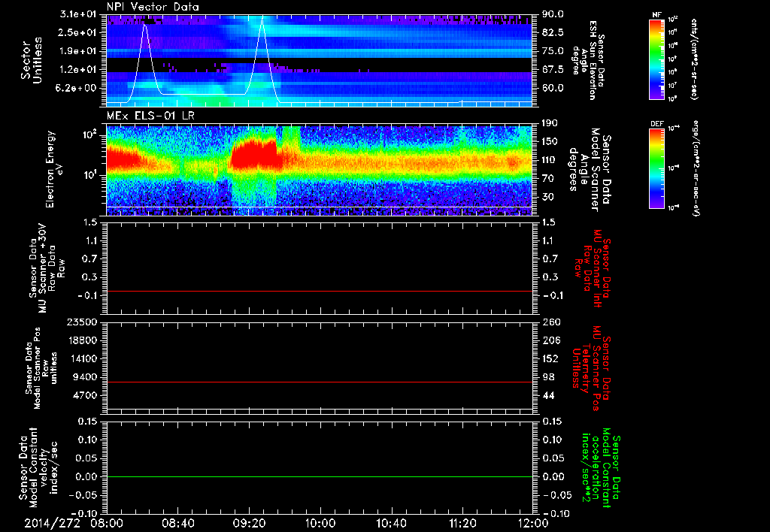Click the '1.2e+01' sector tick value

(x=80, y=70)
